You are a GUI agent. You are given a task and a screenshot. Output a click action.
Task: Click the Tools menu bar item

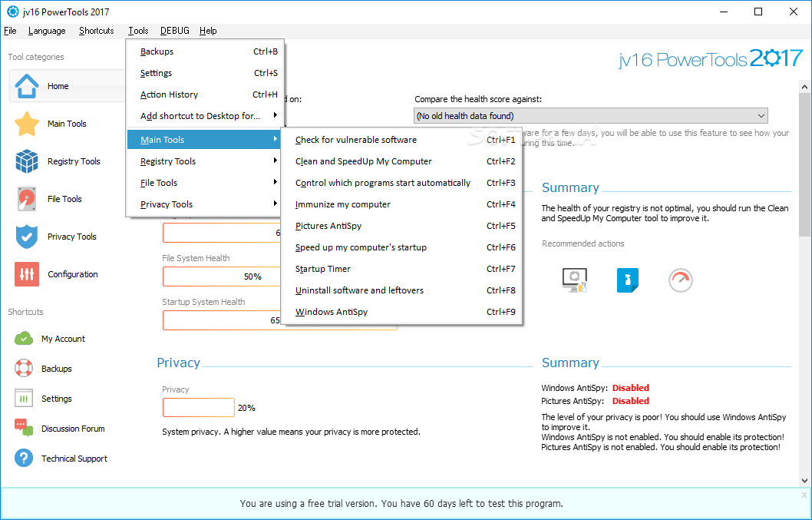click(x=138, y=31)
